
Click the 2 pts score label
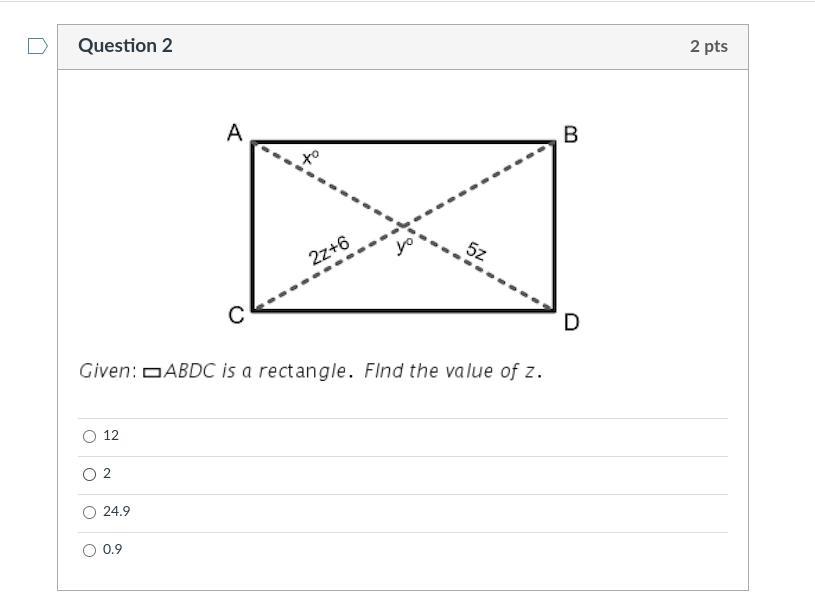tap(708, 46)
